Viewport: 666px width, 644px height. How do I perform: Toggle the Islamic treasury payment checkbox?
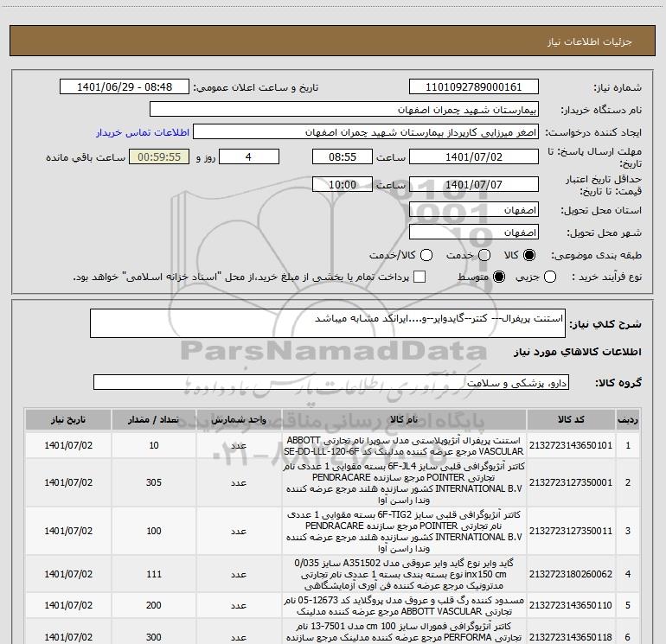419,277
